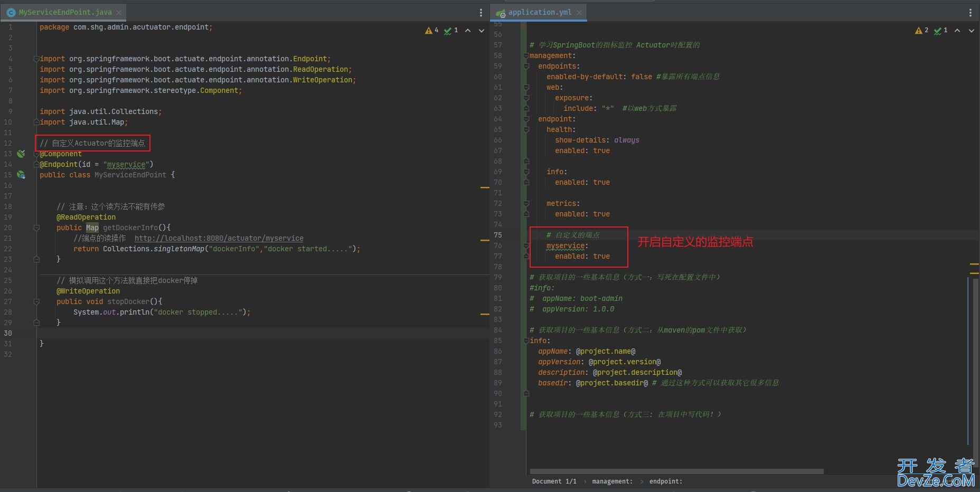This screenshot has width=980, height=492.
Task: Click the Spring config icon on the application.yml tab
Action: [x=501, y=13]
